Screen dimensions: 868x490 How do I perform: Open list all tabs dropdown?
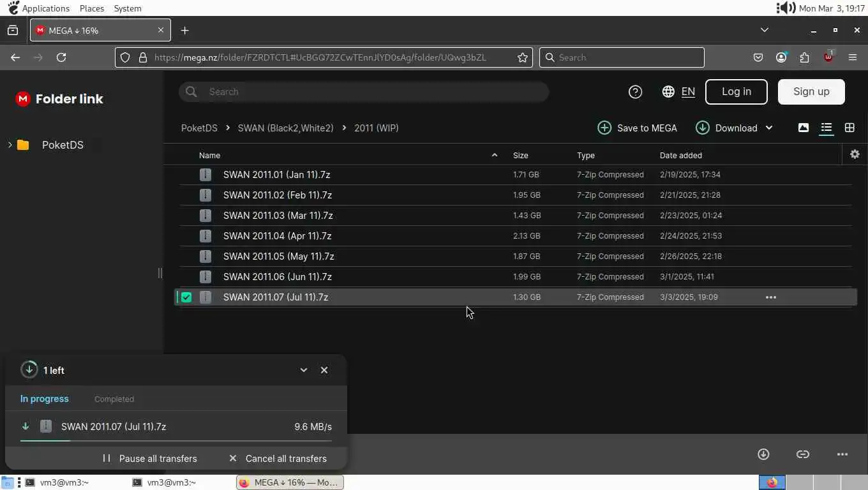pos(765,30)
